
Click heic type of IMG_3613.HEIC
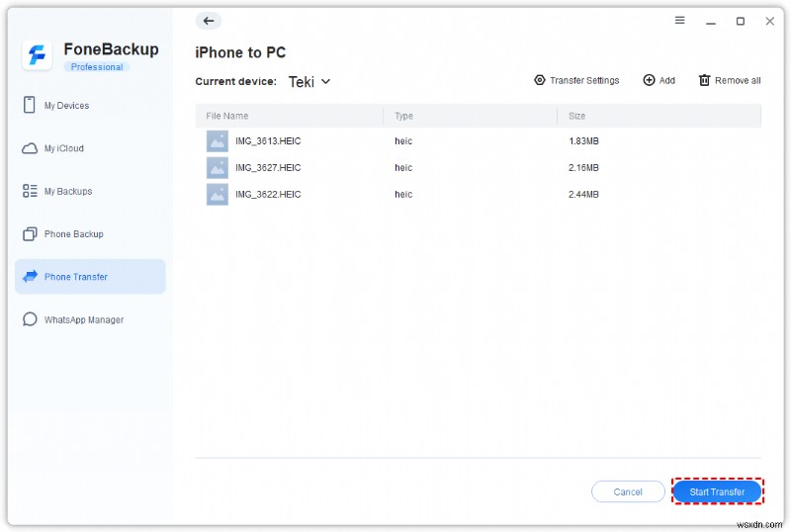(403, 140)
